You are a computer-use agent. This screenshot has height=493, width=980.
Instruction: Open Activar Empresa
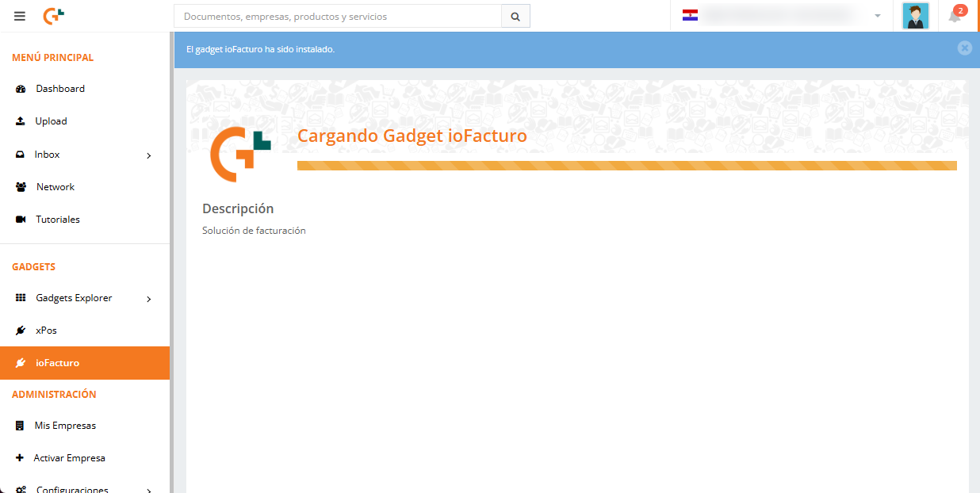(85, 458)
